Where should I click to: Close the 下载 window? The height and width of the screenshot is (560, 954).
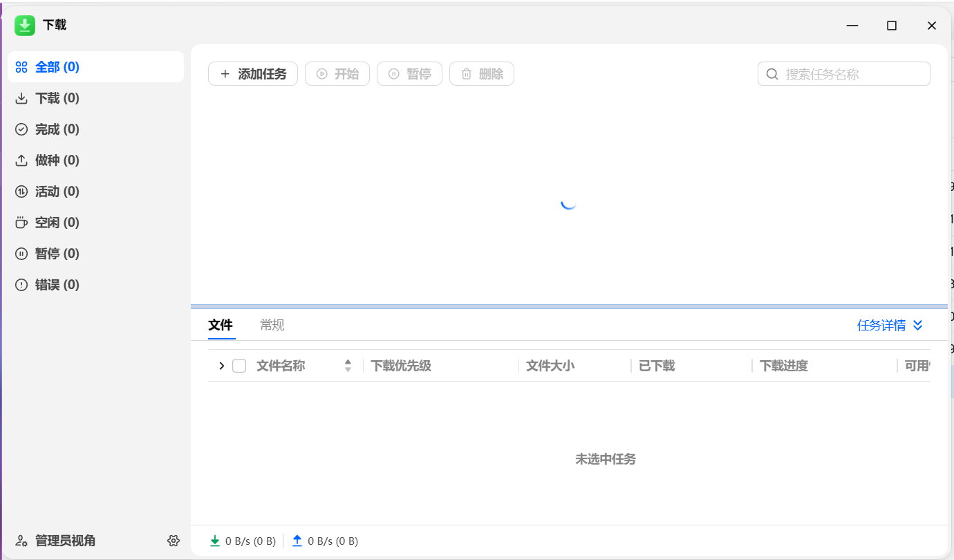tap(932, 26)
